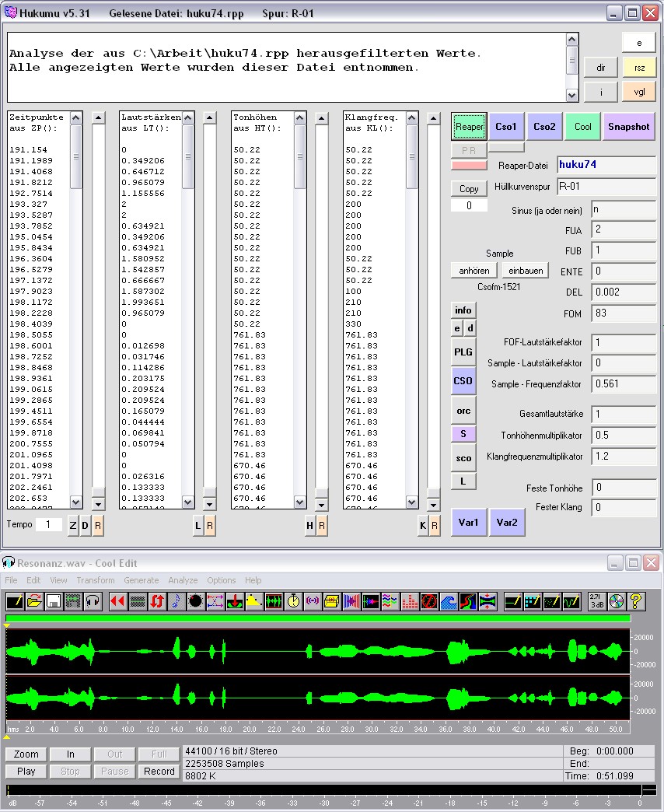Click the Record button in Cool Edit
This screenshot has width=664, height=812.
tap(159, 771)
